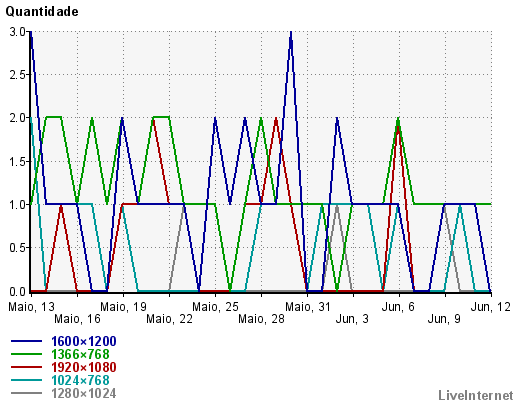Click the blue line swatch for 1600×1200
Viewport: 520px width, 405px height.
coord(26,341)
